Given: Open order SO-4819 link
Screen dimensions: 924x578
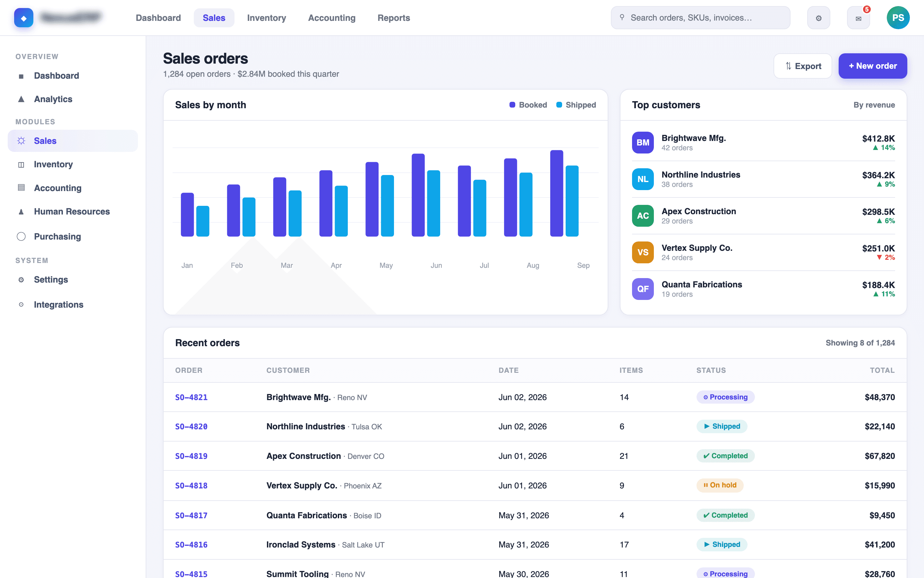Looking at the screenshot, I should 191,456.
